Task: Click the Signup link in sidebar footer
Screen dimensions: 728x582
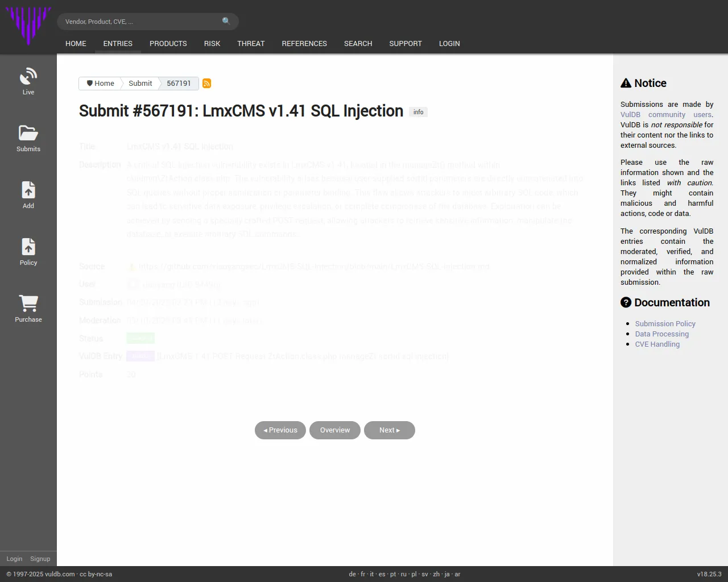Action: click(x=40, y=559)
